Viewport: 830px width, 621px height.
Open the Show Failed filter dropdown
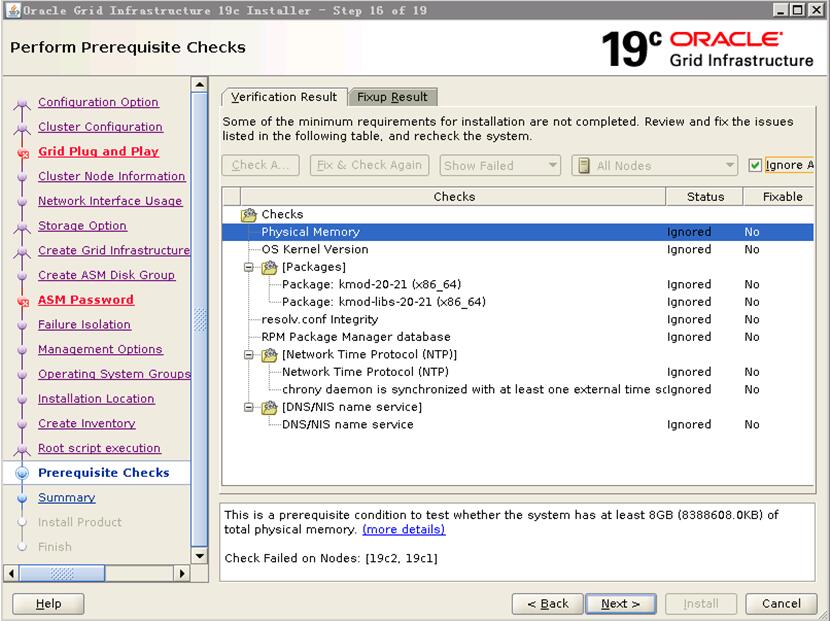(500, 166)
